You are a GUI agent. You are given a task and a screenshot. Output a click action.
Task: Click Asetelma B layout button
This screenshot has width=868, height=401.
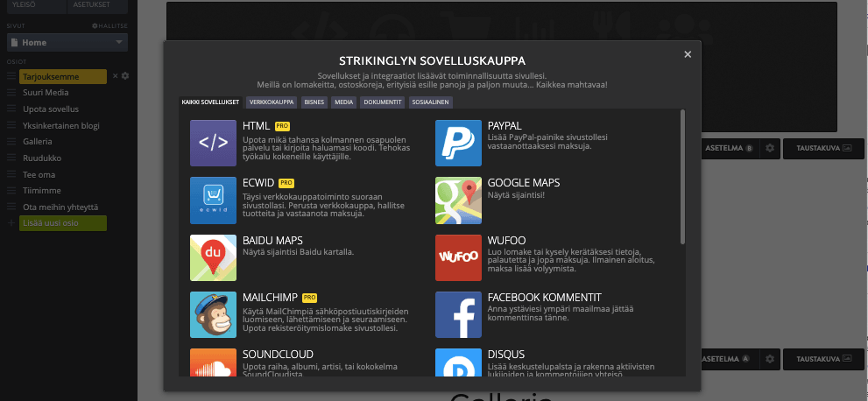pyautogui.click(x=729, y=148)
